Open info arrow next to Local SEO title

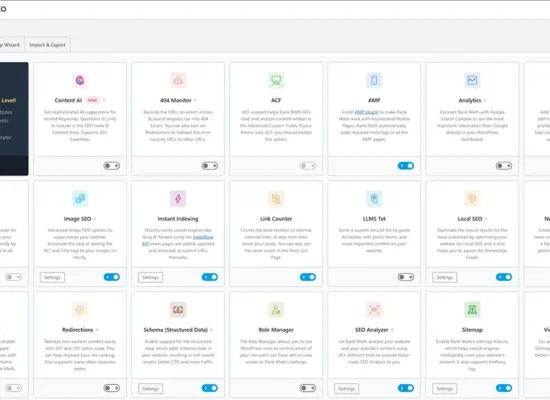tap(486, 219)
